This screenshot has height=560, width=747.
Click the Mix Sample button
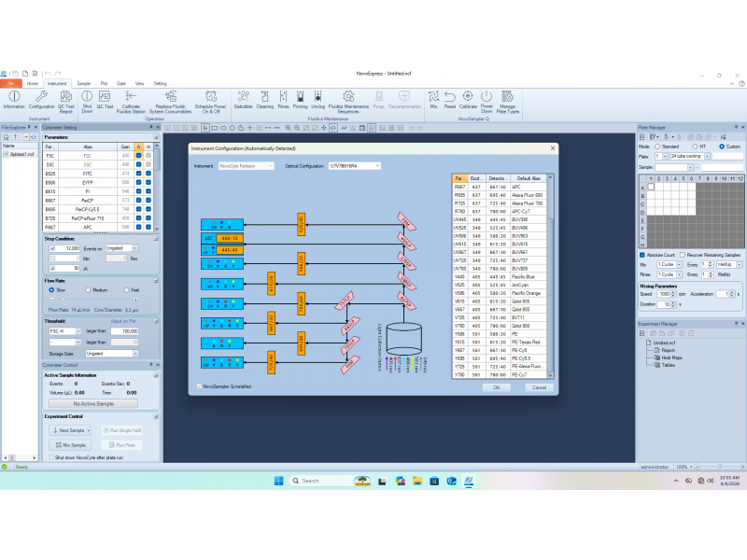[71, 445]
